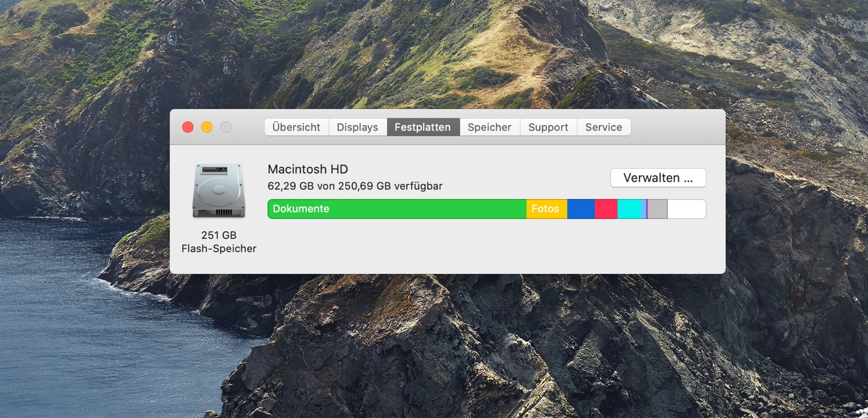Click the Verwalten … button

point(658,178)
